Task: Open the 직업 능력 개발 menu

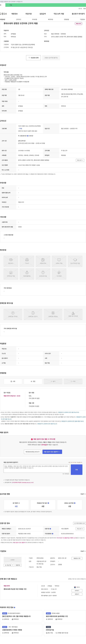Action: pyautogui.click(x=59, y=14)
